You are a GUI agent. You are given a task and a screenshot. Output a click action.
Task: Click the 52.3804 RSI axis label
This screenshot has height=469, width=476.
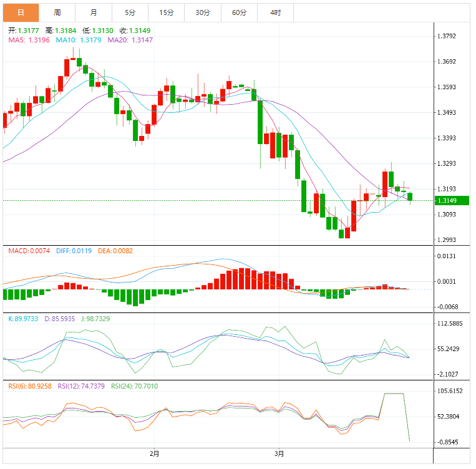point(449,417)
